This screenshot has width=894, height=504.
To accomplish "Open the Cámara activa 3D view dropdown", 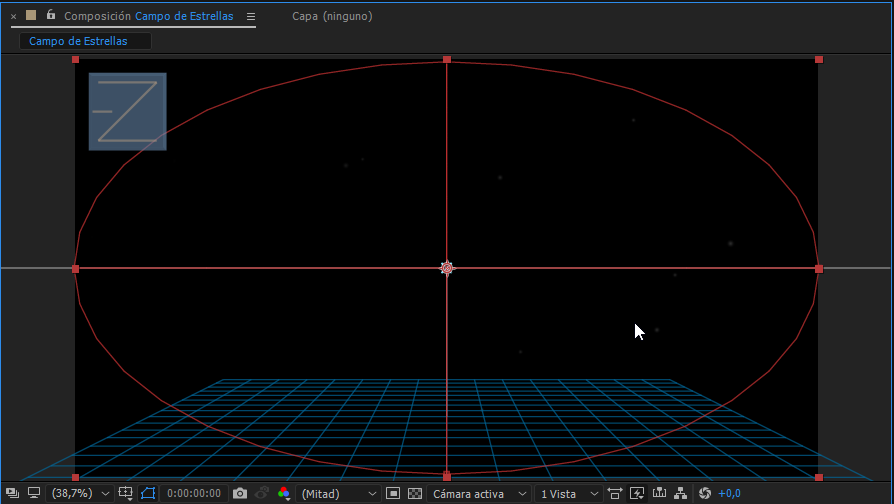I will [x=479, y=494].
